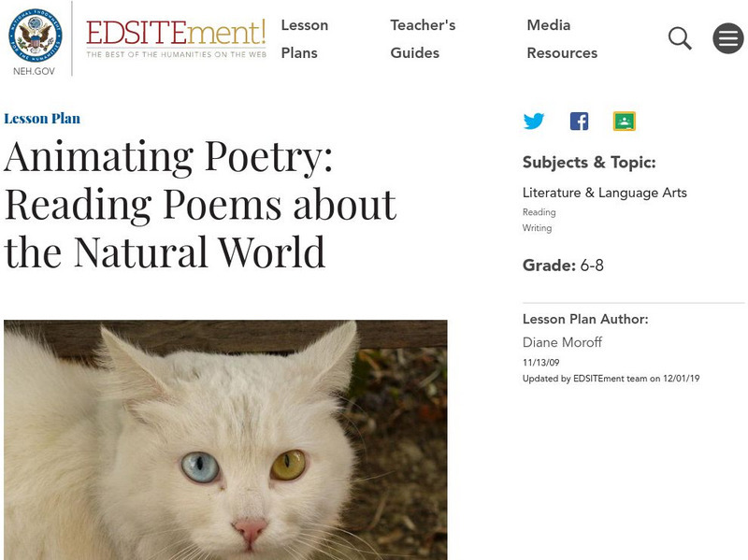Share the page to Facebook
The height and width of the screenshot is (560, 748).
coord(580,121)
